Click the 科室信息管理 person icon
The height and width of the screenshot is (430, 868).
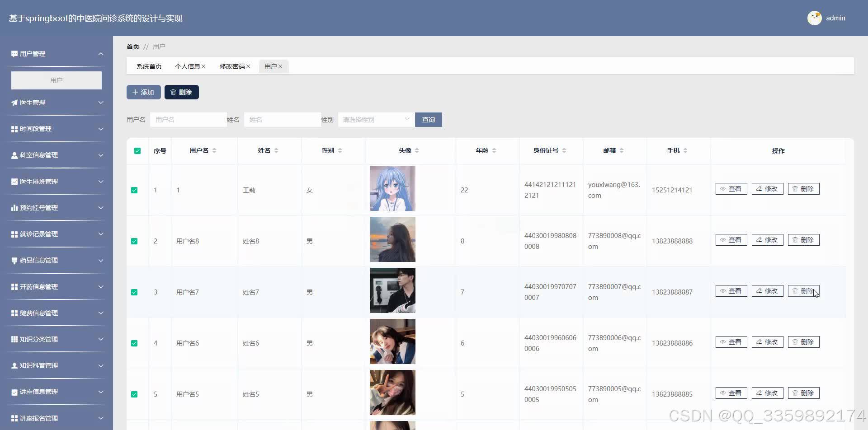pos(14,155)
